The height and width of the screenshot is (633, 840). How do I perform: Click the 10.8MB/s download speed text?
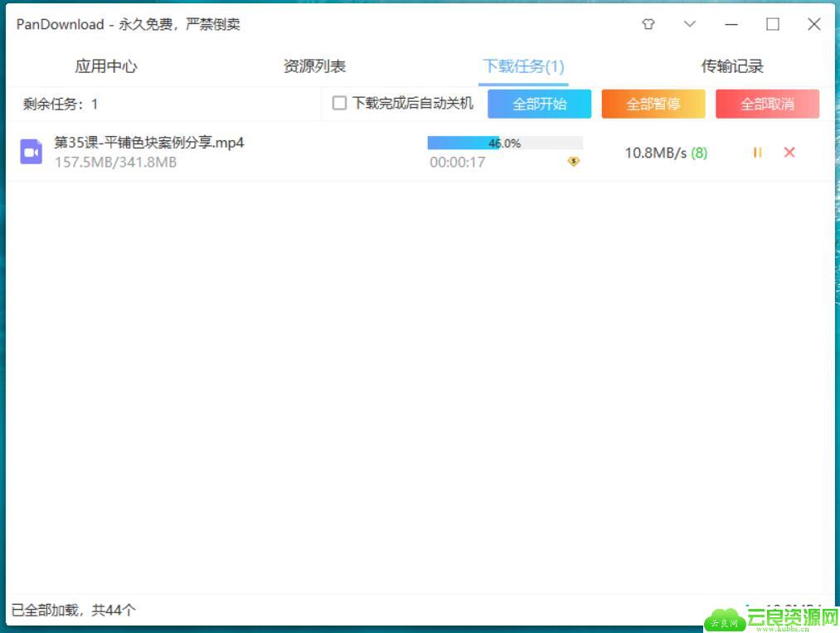[x=656, y=153]
